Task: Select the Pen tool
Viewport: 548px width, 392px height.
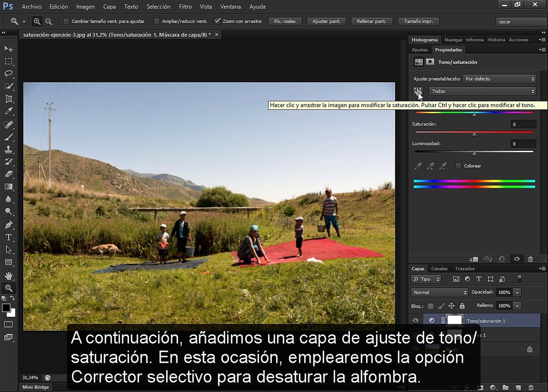Action: [9, 225]
